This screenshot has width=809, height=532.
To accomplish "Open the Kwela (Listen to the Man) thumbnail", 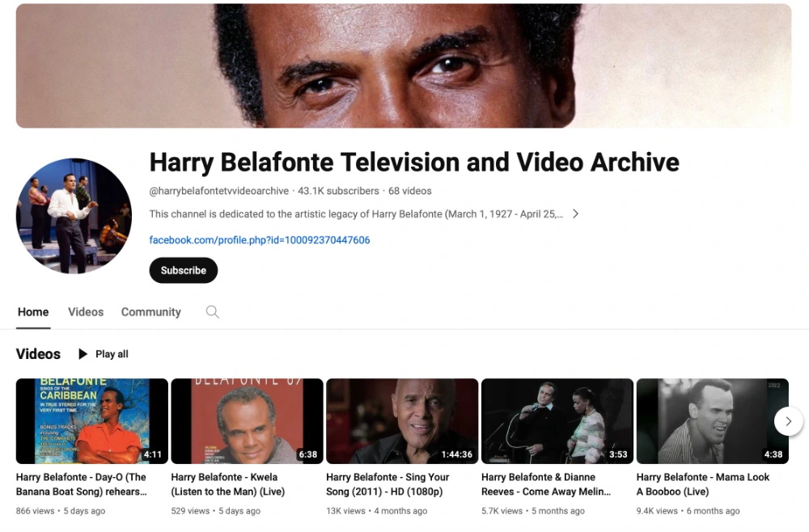I will coord(247,421).
